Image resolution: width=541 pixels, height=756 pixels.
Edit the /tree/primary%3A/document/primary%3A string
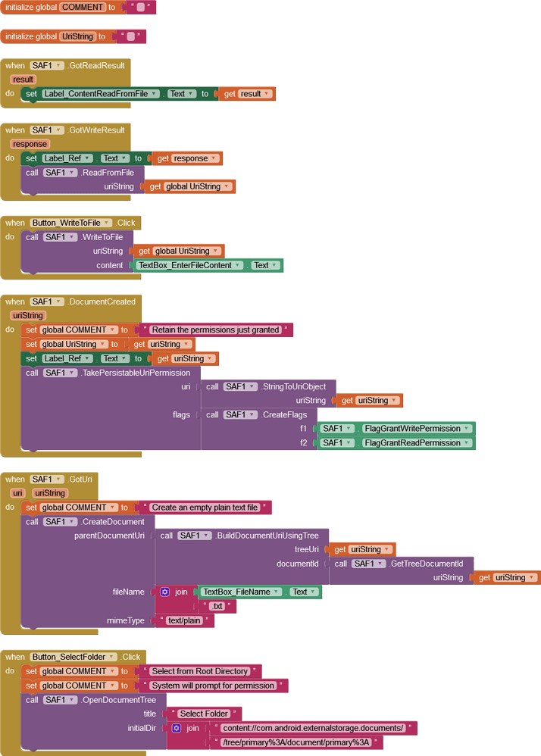coord(296,742)
